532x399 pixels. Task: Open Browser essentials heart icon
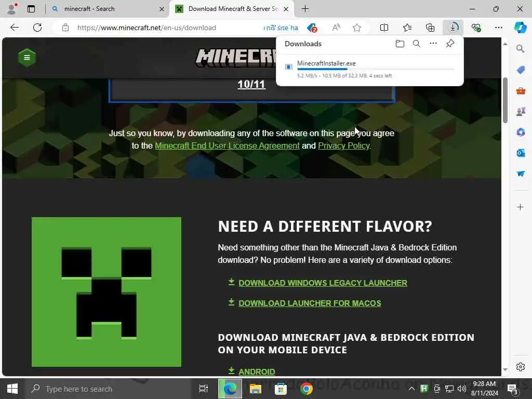476,28
